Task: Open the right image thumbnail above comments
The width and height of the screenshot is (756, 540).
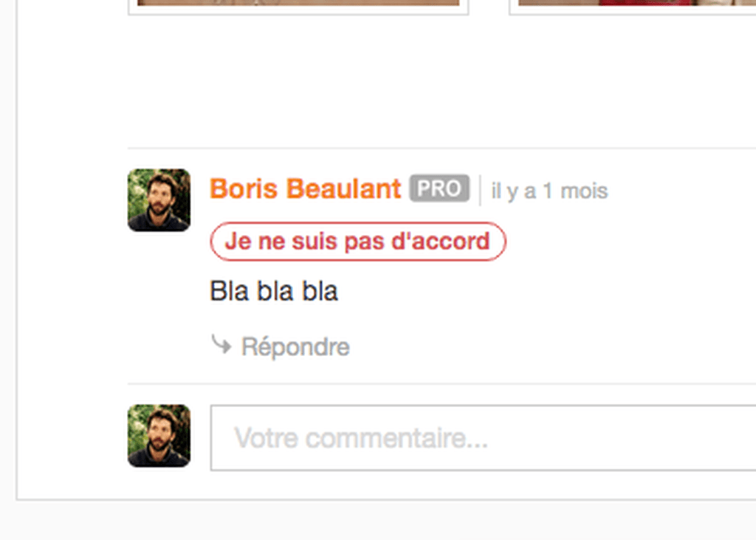Action: 633,7
